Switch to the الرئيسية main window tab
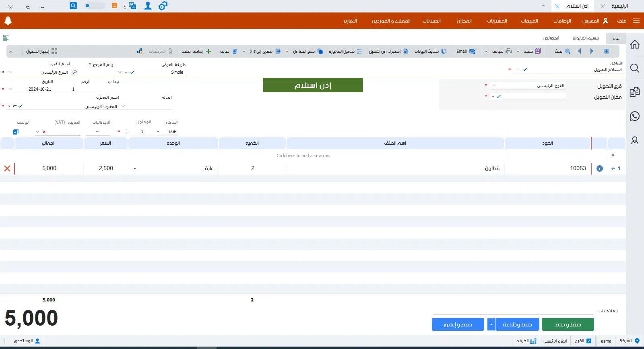The height and width of the screenshot is (349, 644). pyautogui.click(x=619, y=6)
